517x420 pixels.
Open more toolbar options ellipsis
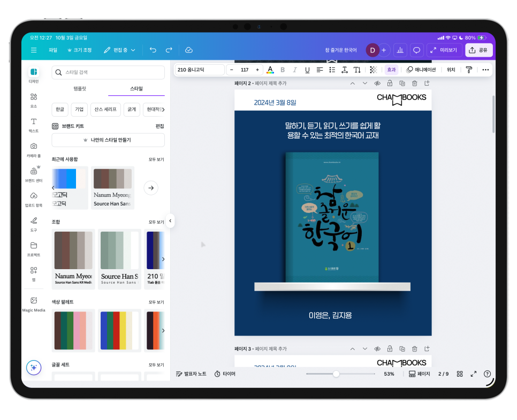coord(485,70)
